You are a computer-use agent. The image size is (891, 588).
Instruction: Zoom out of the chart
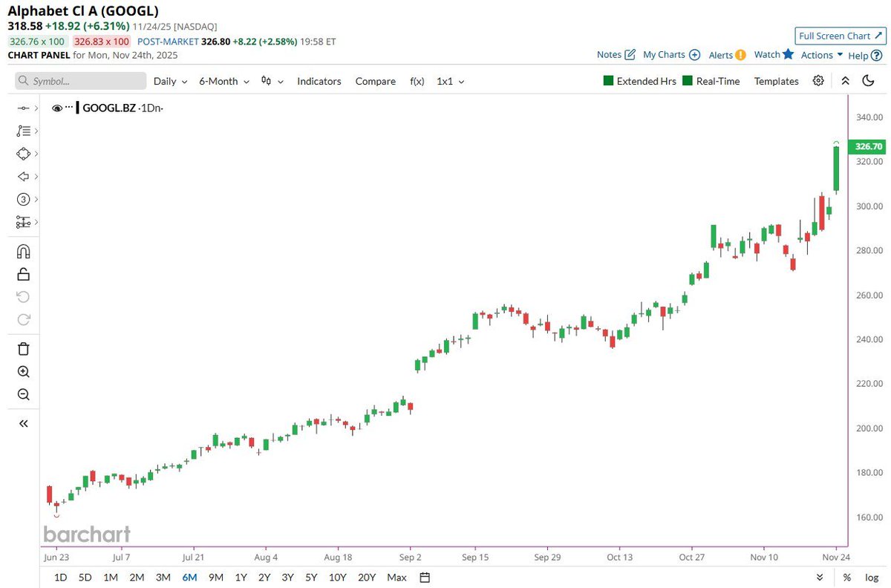[x=23, y=395]
